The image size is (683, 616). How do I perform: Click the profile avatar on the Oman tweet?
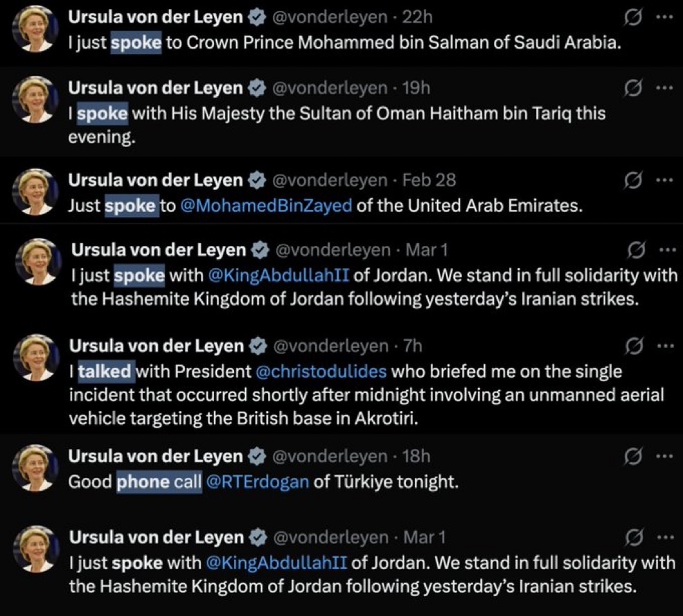[x=35, y=98]
